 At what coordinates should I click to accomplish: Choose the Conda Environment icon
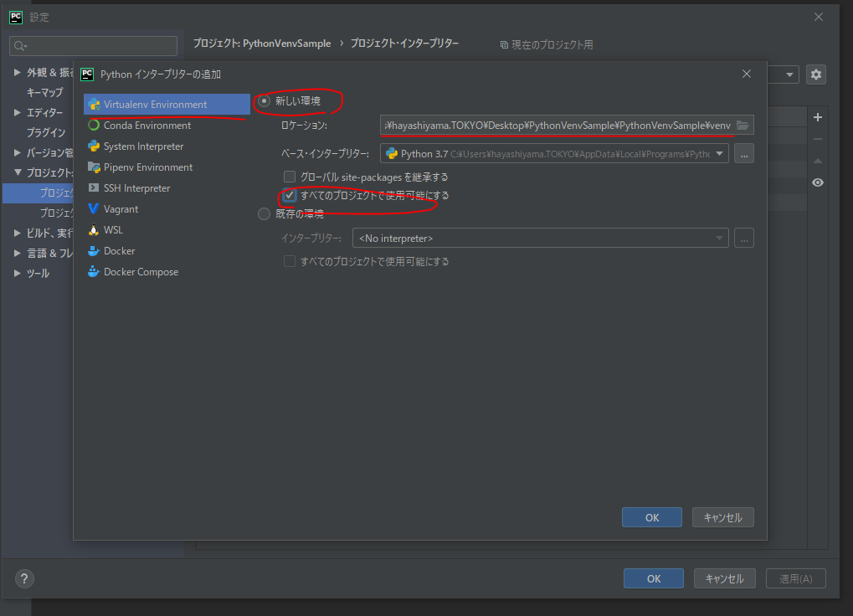pyautogui.click(x=94, y=125)
